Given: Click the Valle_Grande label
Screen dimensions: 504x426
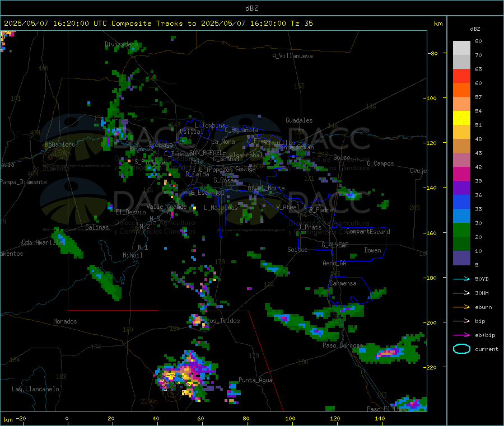Looking at the screenshot, I should (166, 206).
